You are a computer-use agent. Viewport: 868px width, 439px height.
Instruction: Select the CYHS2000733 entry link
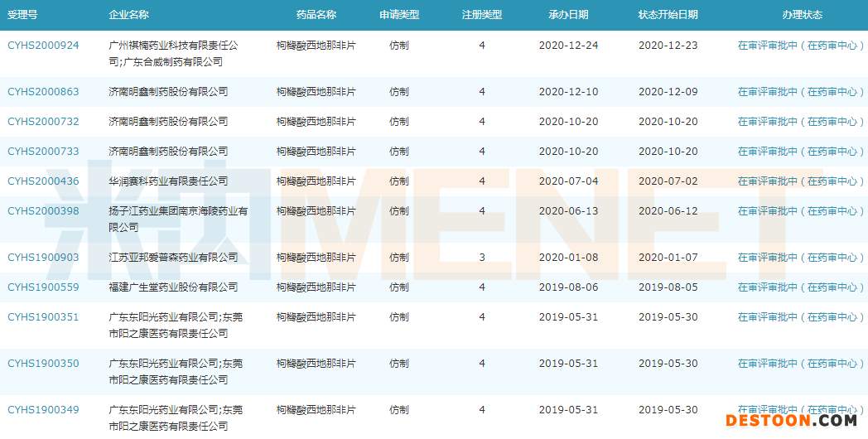tap(43, 152)
